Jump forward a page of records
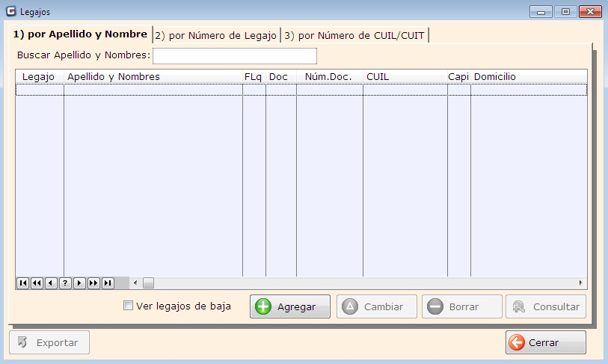The height and width of the screenshot is (364, 608). 93,283
